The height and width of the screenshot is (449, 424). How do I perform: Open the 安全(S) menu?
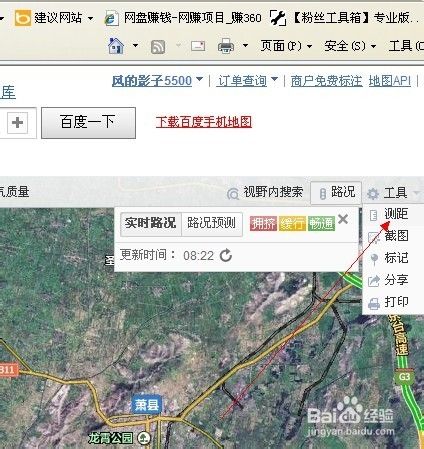click(x=350, y=46)
